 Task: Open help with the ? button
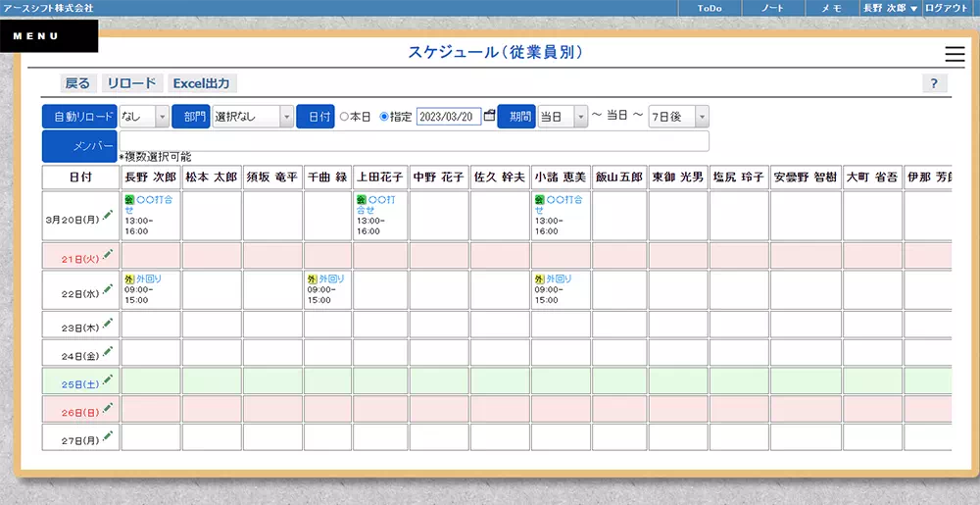coord(934,83)
